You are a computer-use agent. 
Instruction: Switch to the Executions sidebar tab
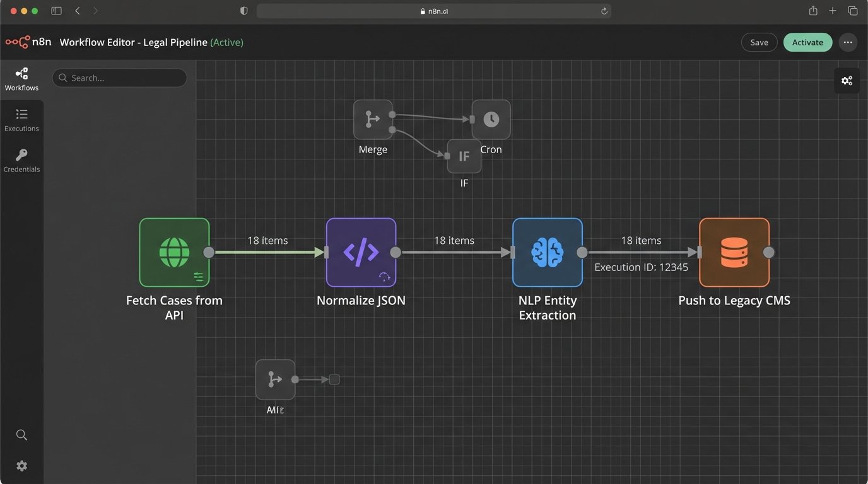(x=21, y=120)
